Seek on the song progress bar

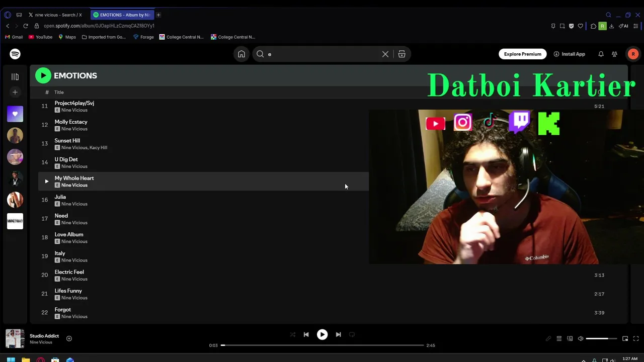[322, 345]
